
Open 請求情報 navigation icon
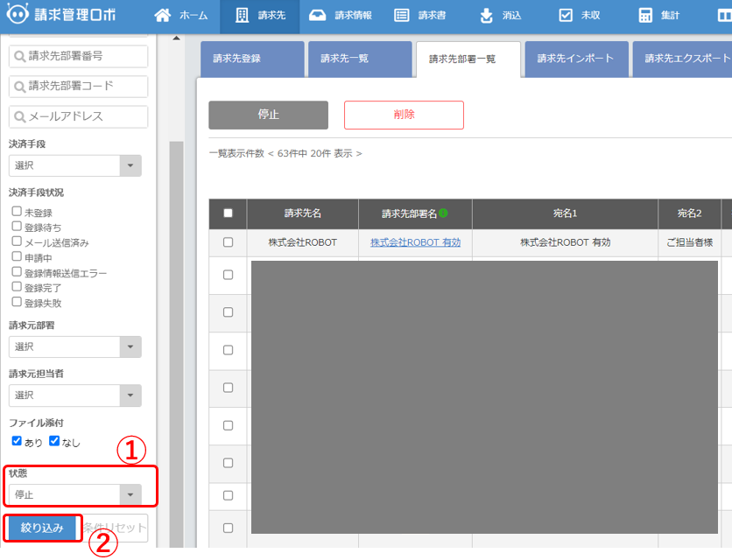point(318,16)
